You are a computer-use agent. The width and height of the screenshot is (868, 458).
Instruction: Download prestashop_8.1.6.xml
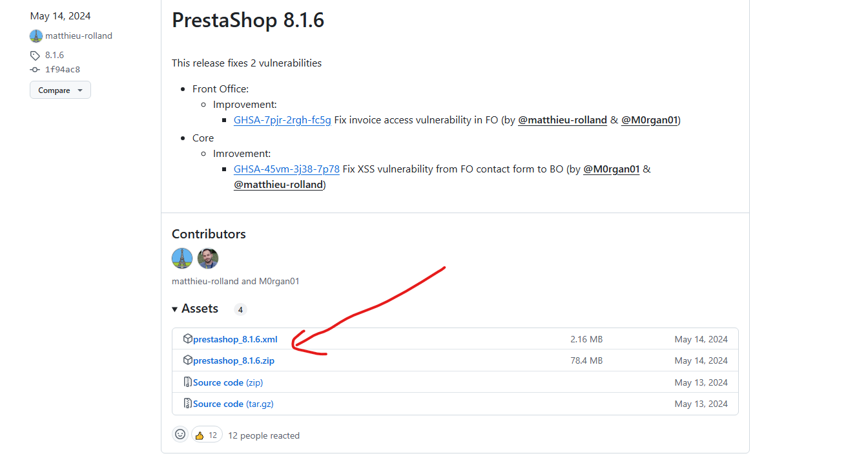point(235,339)
